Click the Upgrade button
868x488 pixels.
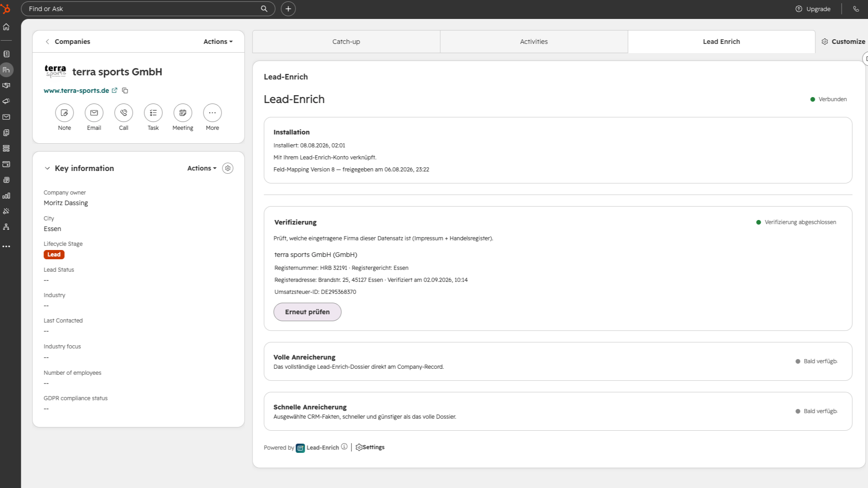click(x=813, y=9)
